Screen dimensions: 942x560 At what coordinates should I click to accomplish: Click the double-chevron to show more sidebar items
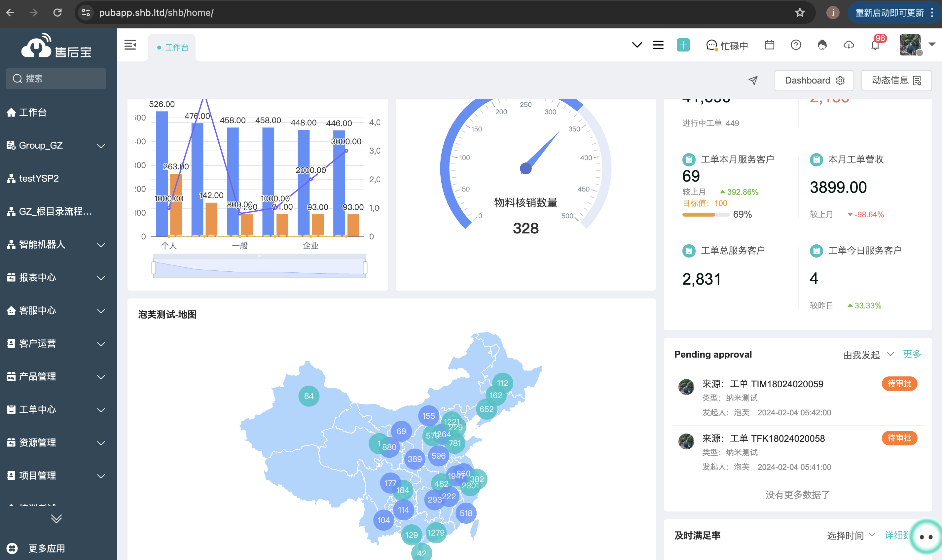point(56,519)
